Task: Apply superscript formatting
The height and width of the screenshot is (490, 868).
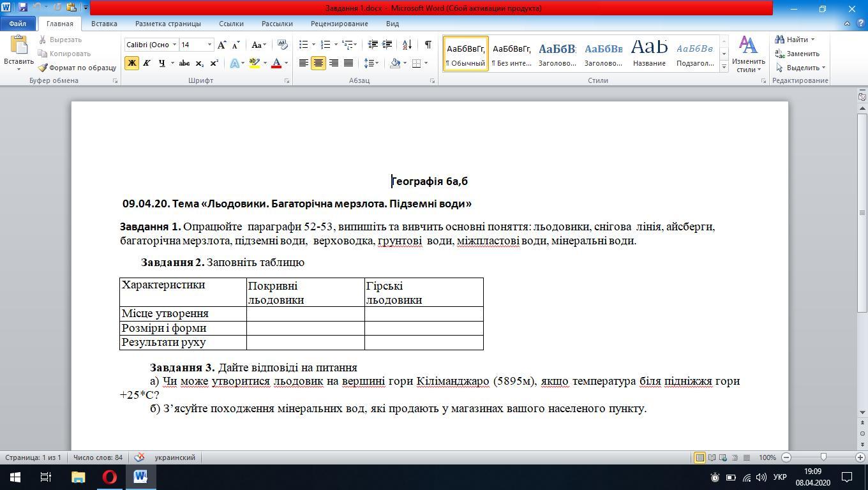Action: (x=214, y=63)
